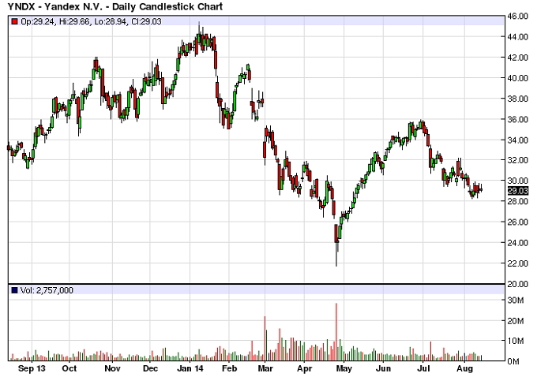Viewport: 537px width, 392px height.
Task: Click the 'Apr' date axis label
Action: coord(305,369)
